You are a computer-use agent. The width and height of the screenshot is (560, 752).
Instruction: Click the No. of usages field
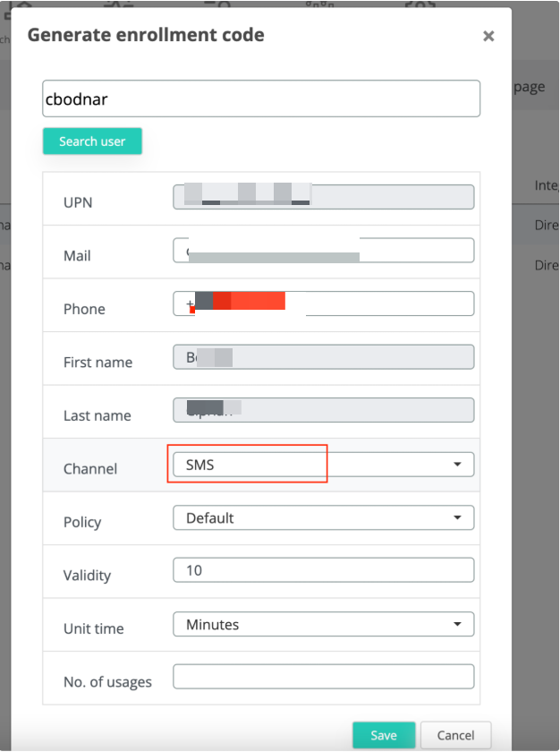click(x=322, y=677)
